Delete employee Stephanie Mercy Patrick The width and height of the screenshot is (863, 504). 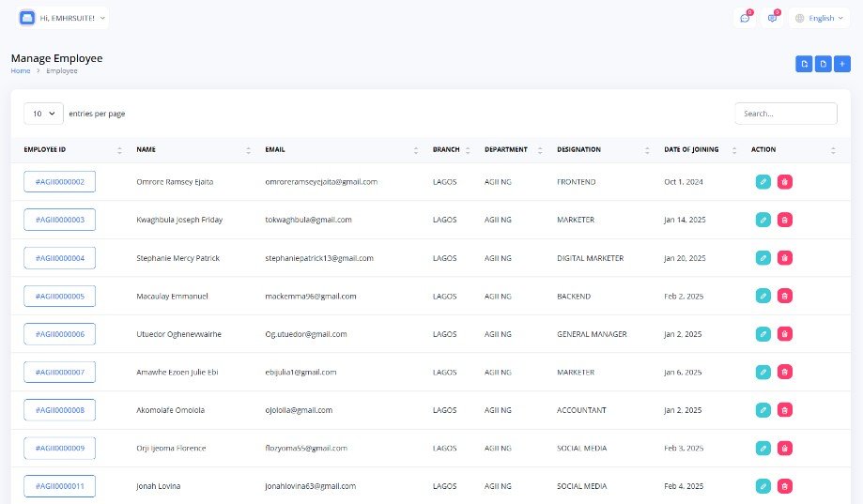click(x=784, y=257)
